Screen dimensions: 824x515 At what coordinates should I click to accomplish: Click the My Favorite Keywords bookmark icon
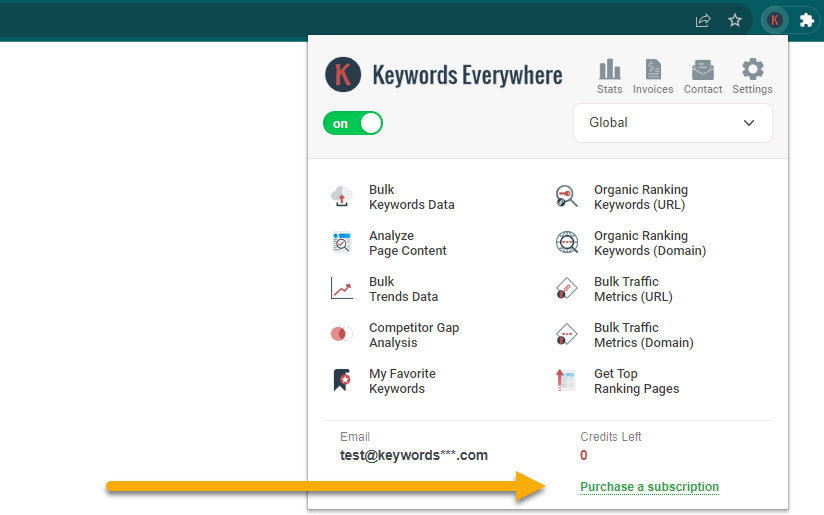coord(342,380)
